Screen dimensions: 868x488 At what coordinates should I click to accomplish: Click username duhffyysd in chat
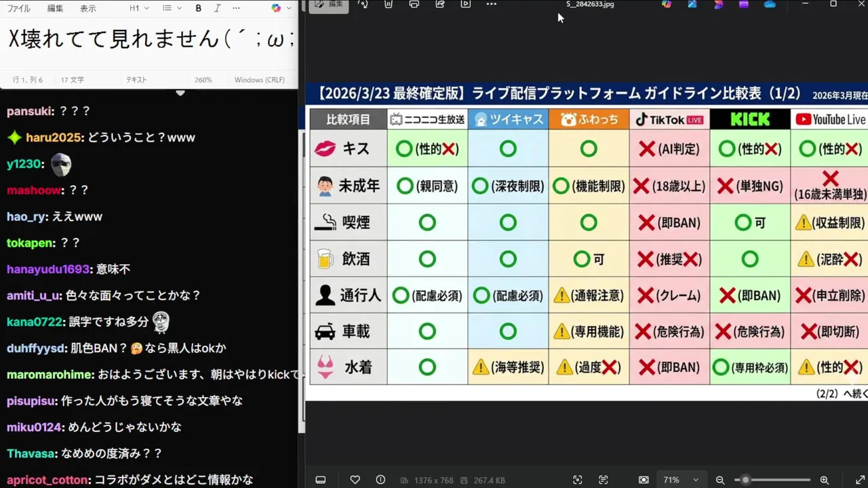point(36,348)
